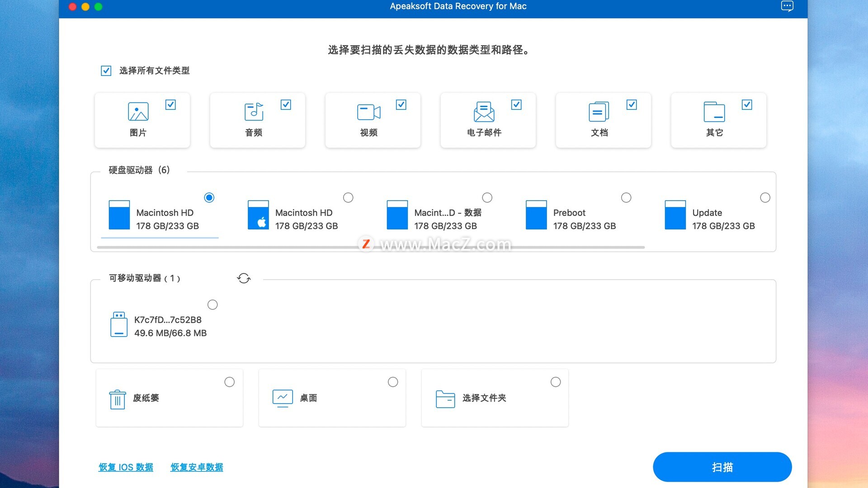Click the 可移动驱动器 (1) section header
The height and width of the screenshot is (488, 868).
coord(145,278)
